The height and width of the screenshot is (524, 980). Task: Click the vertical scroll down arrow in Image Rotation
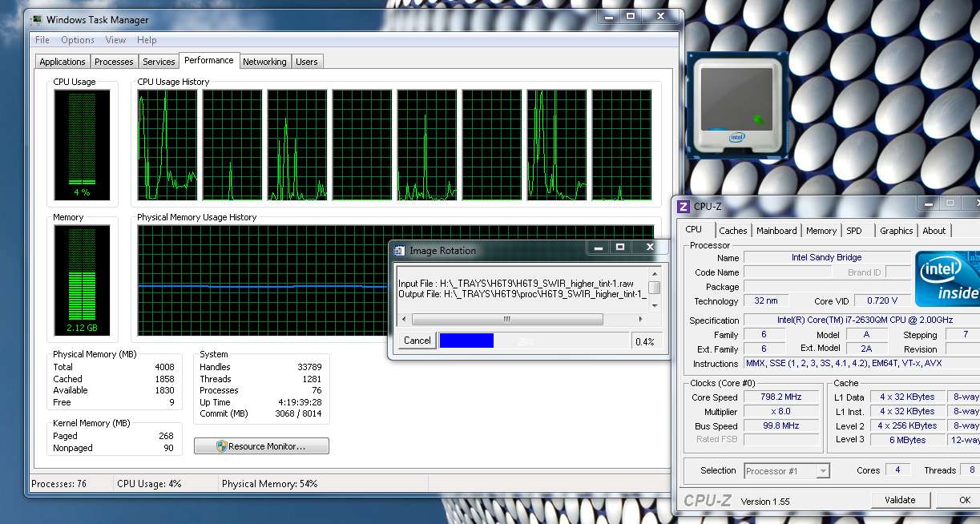point(655,305)
